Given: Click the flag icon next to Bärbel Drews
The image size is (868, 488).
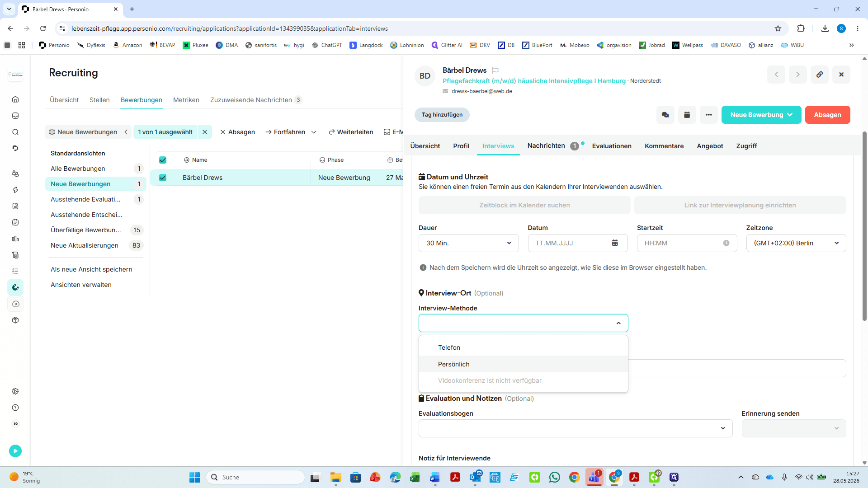Looking at the screenshot, I should (x=495, y=70).
